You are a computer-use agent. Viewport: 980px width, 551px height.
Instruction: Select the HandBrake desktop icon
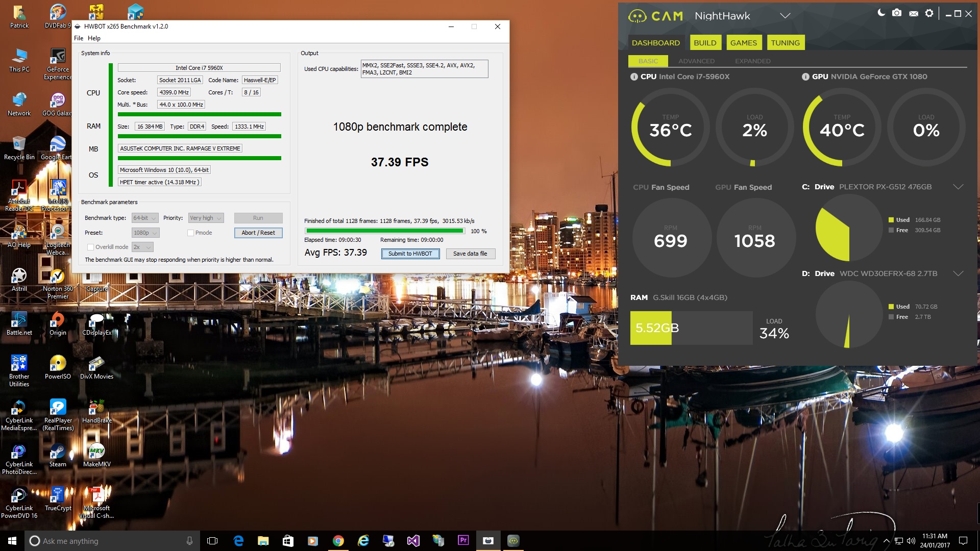[x=96, y=412]
